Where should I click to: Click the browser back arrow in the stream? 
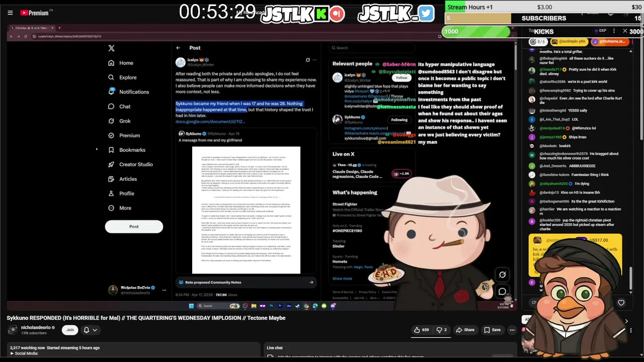[12, 36]
